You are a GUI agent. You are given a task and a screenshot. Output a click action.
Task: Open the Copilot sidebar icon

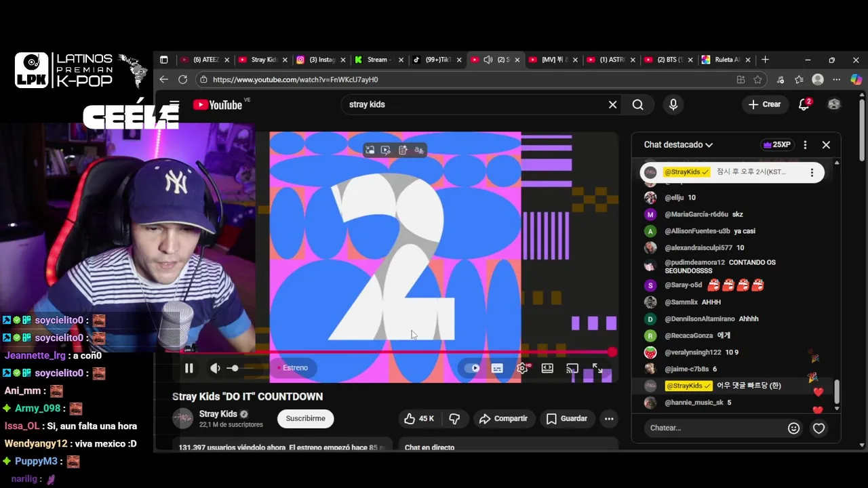(856, 79)
